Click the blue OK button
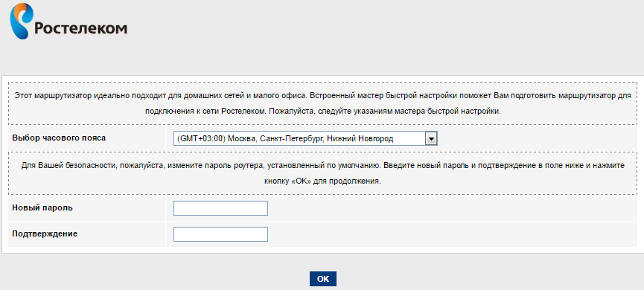Viewport: 644px width, 290px height. (x=323, y=279)
